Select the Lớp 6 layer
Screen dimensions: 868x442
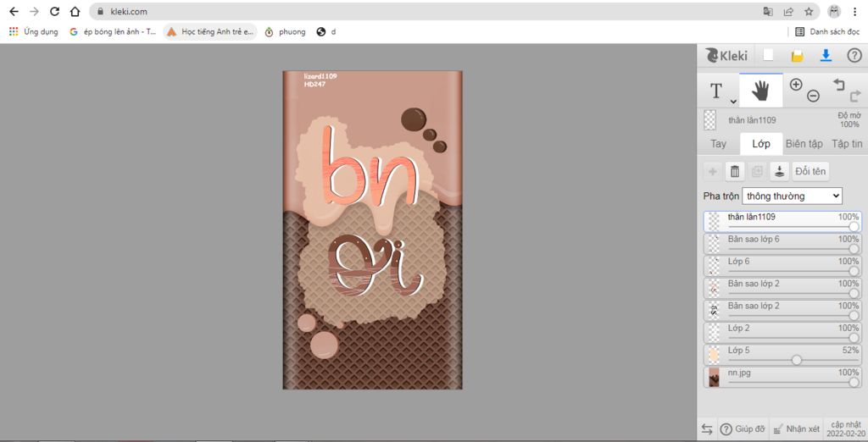(x=782, y=266)
